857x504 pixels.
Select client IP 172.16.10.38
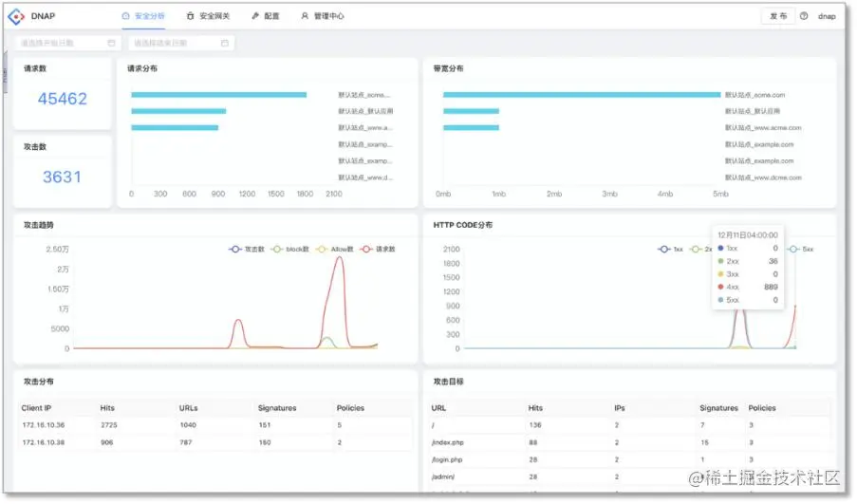pos(43,442)
